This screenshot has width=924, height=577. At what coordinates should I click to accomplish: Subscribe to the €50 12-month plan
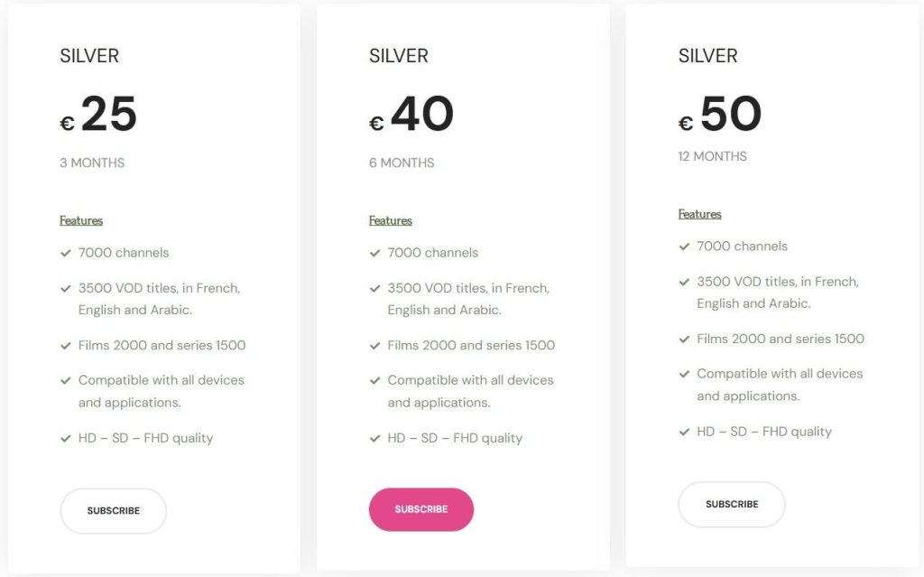pyautogui.click(x=731, y=505)
